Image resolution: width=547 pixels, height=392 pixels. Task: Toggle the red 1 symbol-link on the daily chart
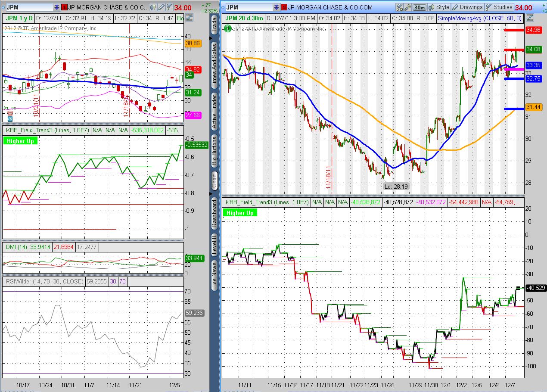pos(63,7)
